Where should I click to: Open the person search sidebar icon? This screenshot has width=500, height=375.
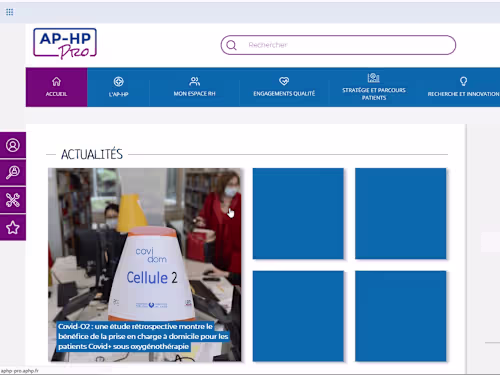click(x=13, y=173)
